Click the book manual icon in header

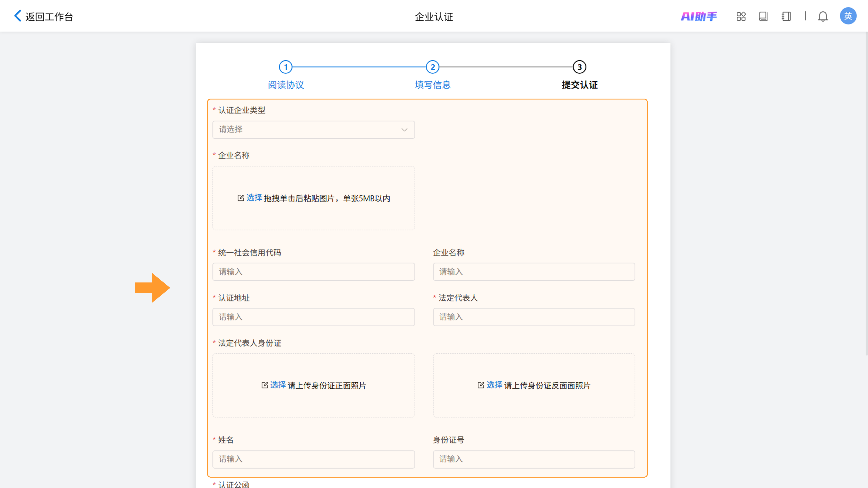click(x=763, y=16)
